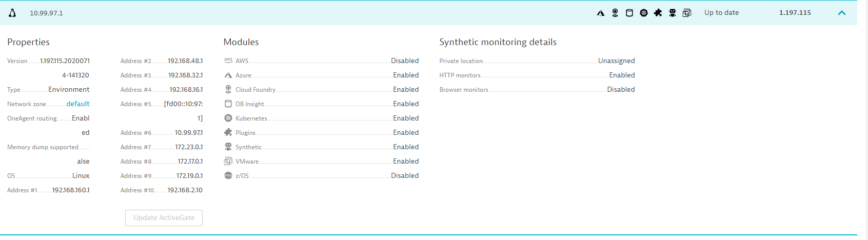Click the 10.99.97.1 ActiveGate row title
Screen dimensions: 868x240
[46, 13]
